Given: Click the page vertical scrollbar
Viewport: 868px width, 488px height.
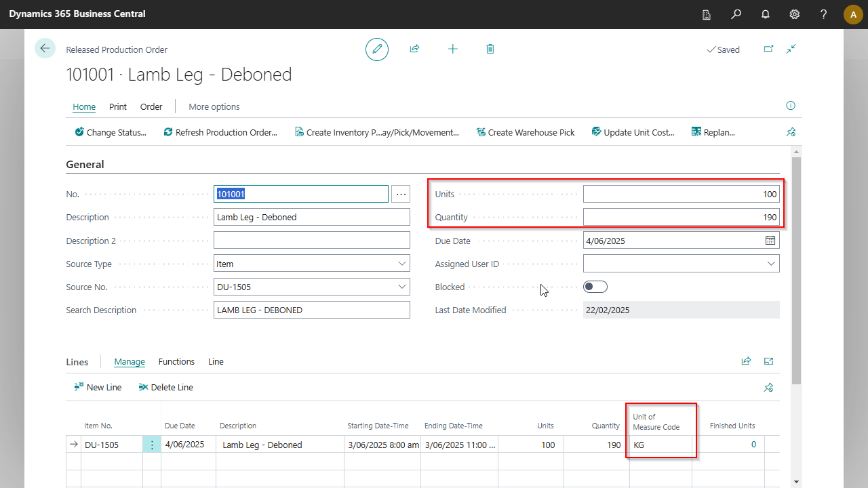Looking at the screenshot, I should (x=797, y=271).
